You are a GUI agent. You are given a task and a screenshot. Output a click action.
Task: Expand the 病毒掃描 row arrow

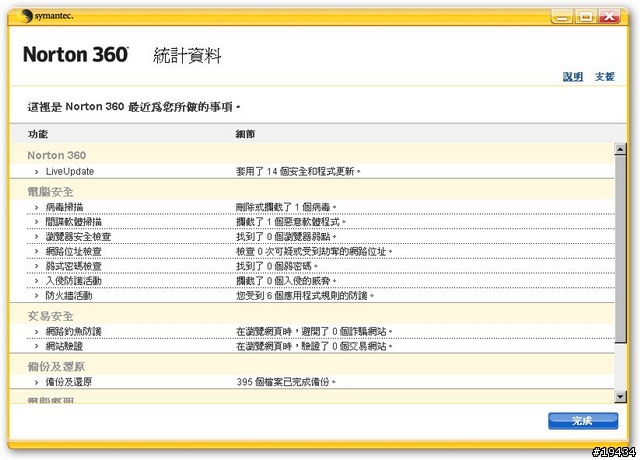tap(36, 208)
